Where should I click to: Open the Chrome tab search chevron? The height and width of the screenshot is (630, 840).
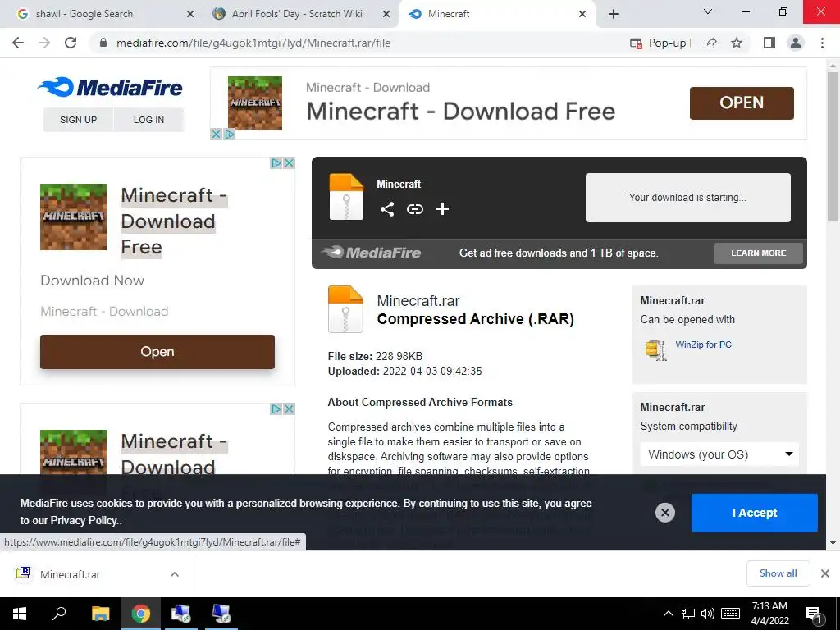point(708,11)
